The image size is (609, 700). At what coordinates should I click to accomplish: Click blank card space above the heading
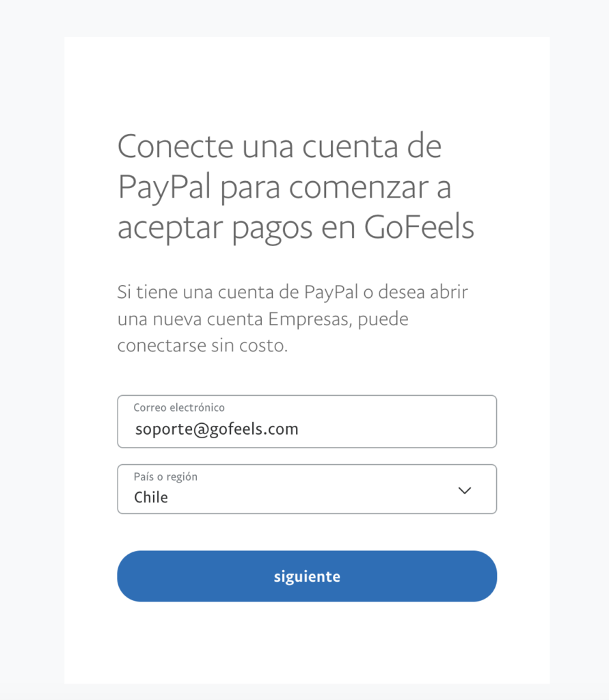[307, 82]
